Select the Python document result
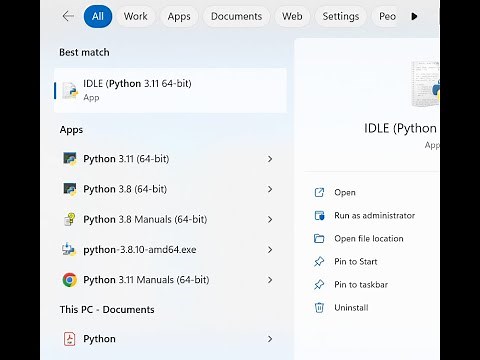Image resolution: width=480 pixels, height=360 pixels. click(169, 339)
